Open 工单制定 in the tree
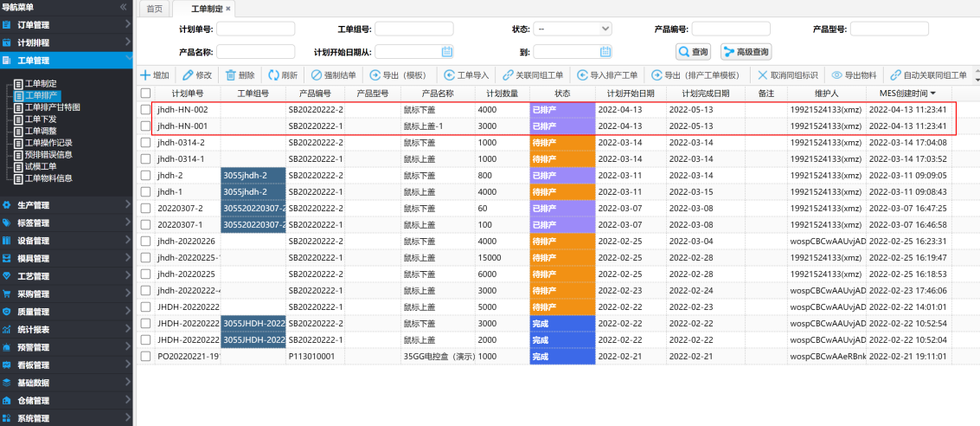This screenshot has height=426, width=980. click(41, 83)
